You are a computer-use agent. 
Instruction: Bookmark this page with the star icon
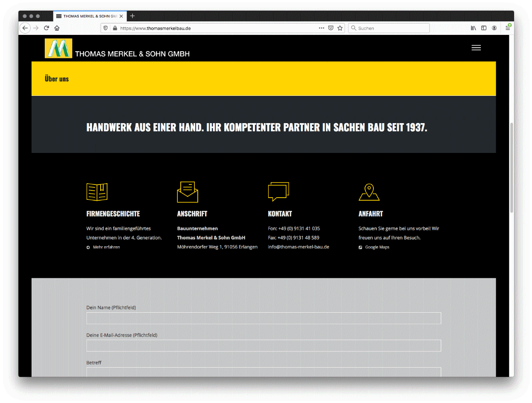340,28
